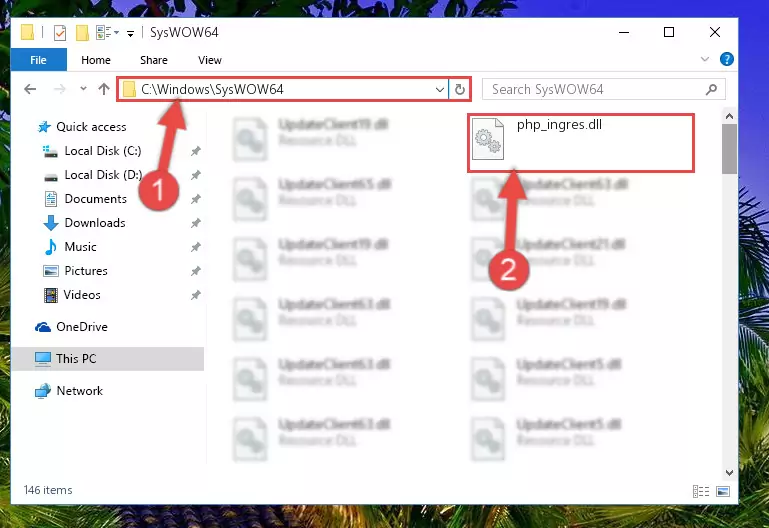
Task: Click the Network icon in sidebar
Action: (43, 391)
